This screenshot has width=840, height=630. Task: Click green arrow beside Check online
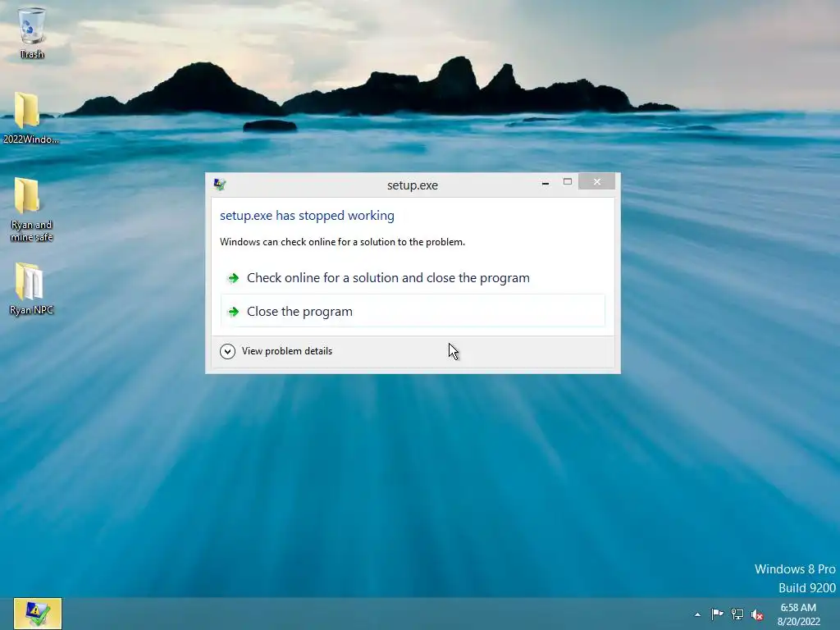coord(233,278)
